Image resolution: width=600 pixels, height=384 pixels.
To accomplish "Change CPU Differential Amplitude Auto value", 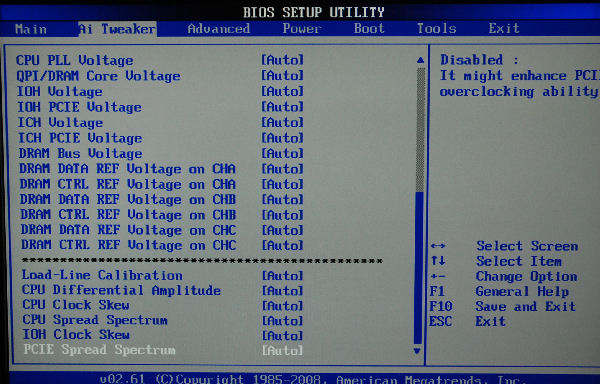I will pyautogui.click(x=282, y=291).
